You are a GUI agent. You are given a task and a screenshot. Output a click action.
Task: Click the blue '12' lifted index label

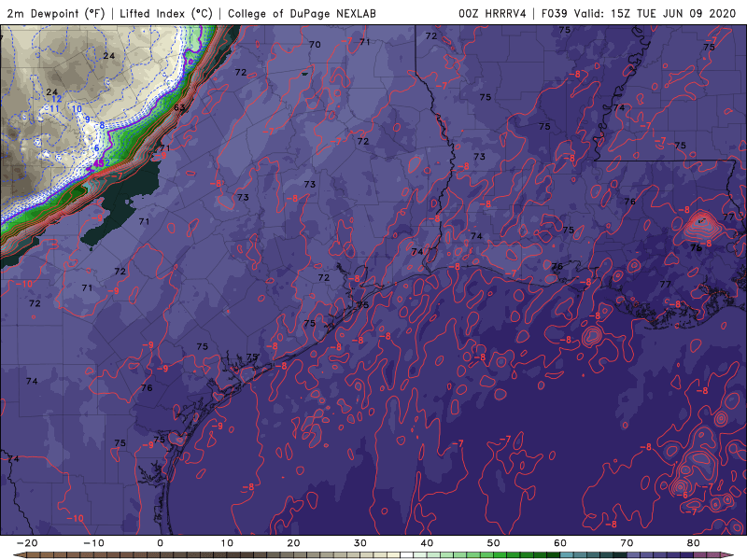[x=57, y=99]
